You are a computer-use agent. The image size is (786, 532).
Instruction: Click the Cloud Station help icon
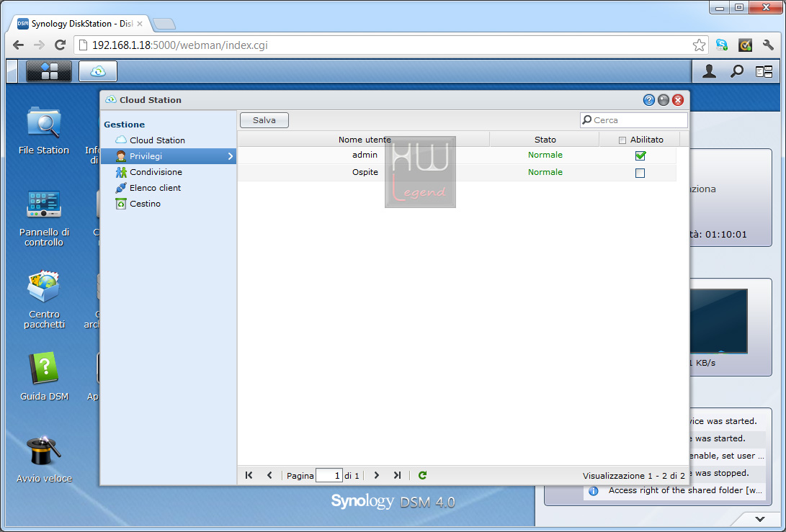pyautogui.click(x=648, y=100)
